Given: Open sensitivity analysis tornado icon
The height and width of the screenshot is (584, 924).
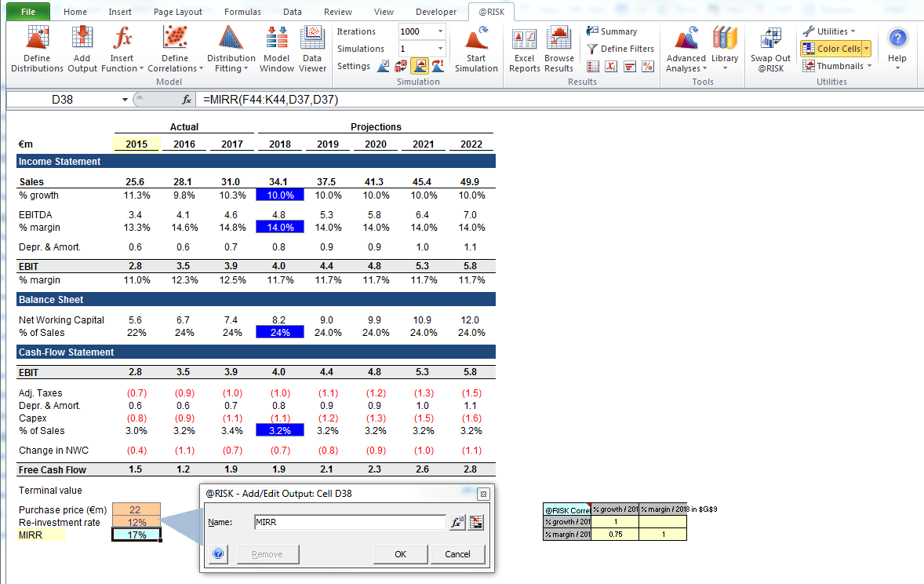Looking at the screenshot, I should 629,66.
